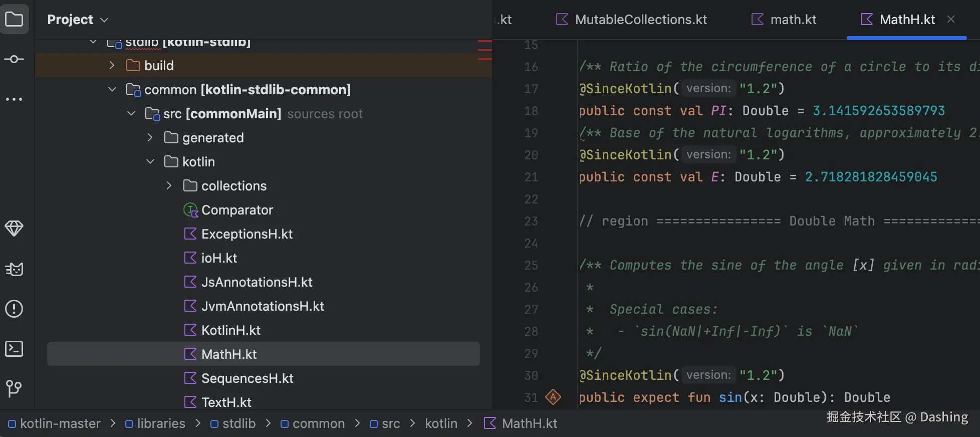980x437 pixels.
Task: Open the cat-face tool window icon
Action: (14, 269)
